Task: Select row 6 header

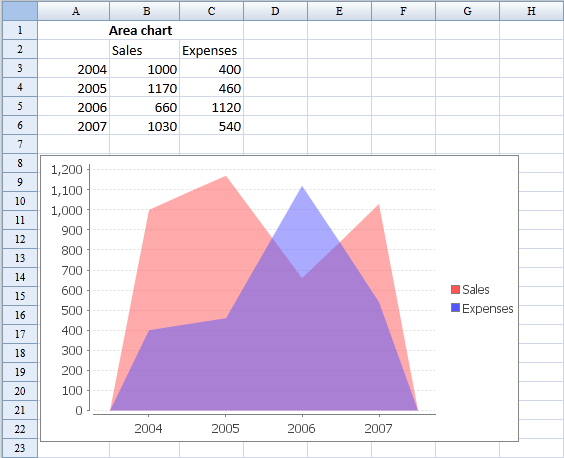Action: (x=20, y=125)
